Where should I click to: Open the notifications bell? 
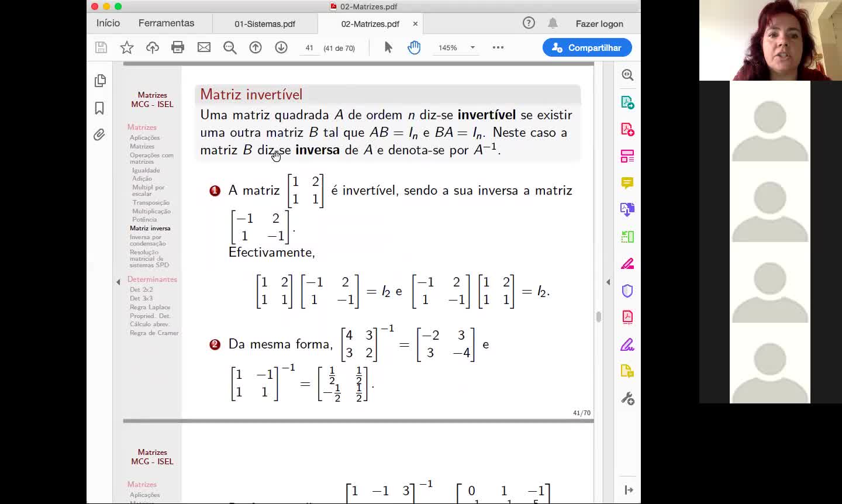pos(553,23)
